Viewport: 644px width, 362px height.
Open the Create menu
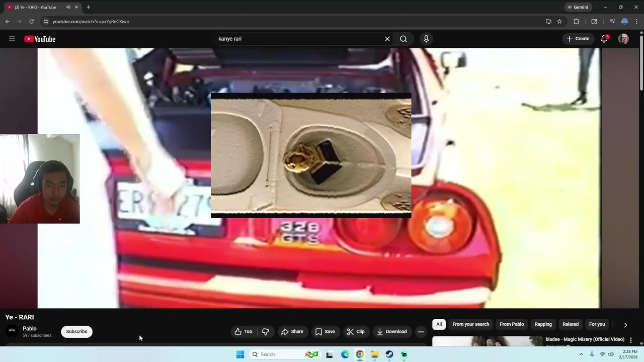[578, 39]
